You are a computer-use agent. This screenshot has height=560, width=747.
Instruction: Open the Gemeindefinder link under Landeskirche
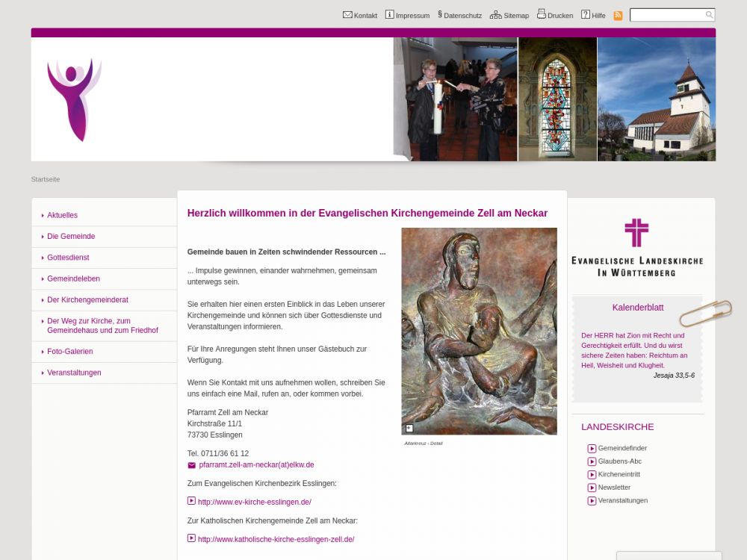(x=622, y=449)
